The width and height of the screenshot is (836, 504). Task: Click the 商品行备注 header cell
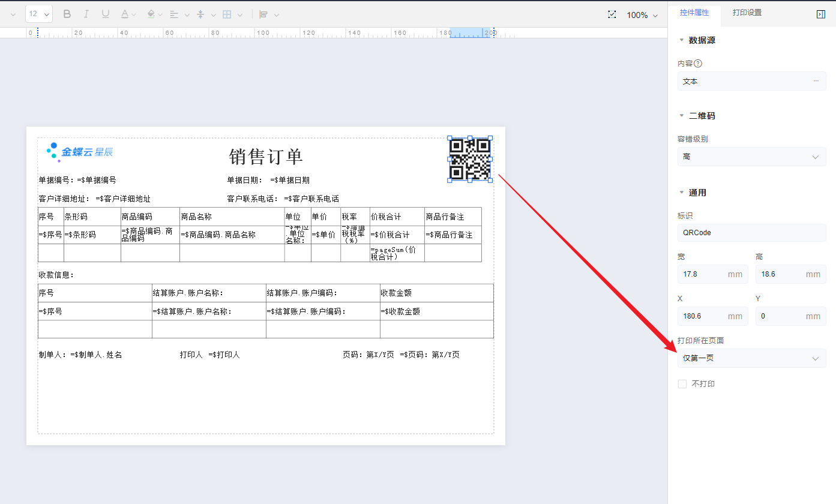[x=453, y=217]
